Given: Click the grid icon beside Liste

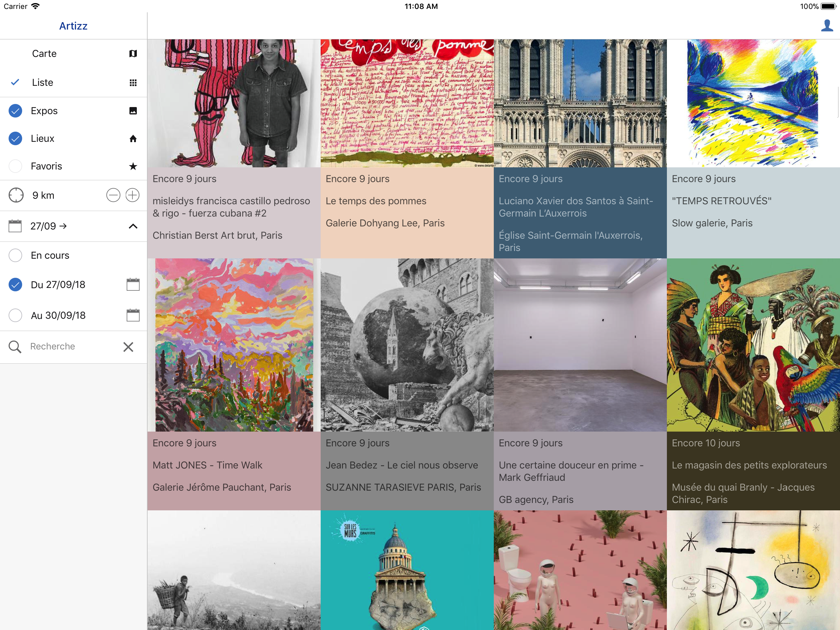Looking at the screenshot, I should (x=133, y=82).
